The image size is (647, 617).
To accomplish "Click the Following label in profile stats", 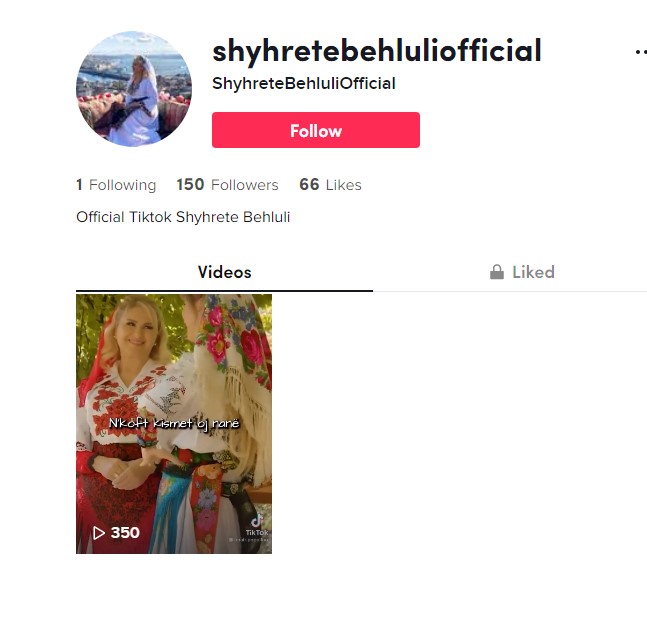I will [123, 185].
